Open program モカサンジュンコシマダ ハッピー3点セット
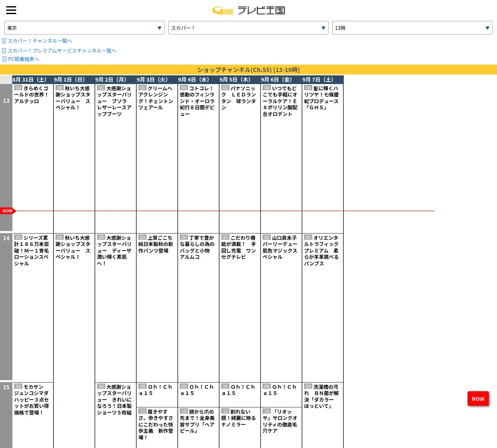497x448 pixels. point(33,415)
